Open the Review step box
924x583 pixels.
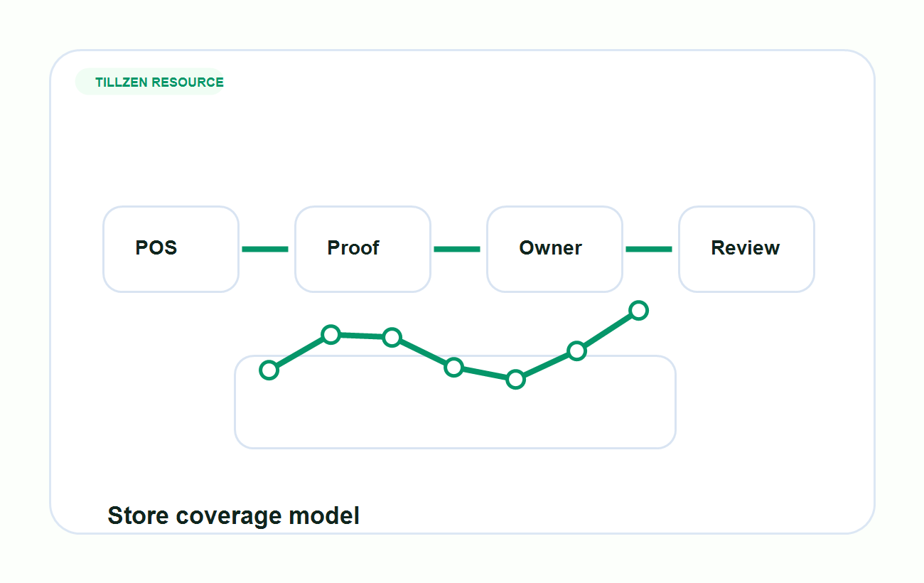tap(746, 249)
